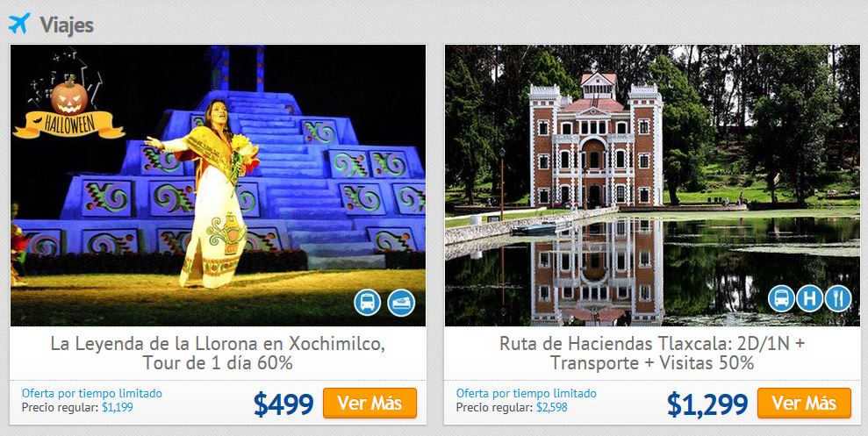
Task: Click Oferta por tiempo limitado under Llorona tour
Action: pyautogui.click(x=92, y=393)
